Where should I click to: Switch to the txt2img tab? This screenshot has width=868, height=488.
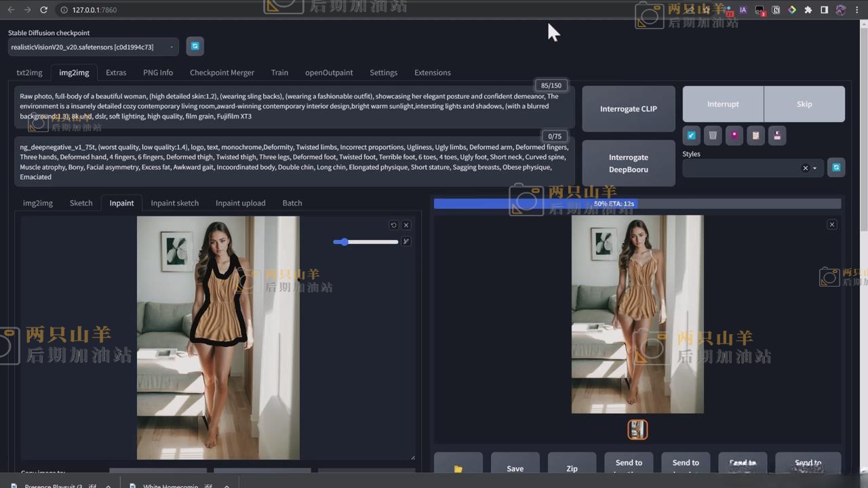click(x=29, y=73)
